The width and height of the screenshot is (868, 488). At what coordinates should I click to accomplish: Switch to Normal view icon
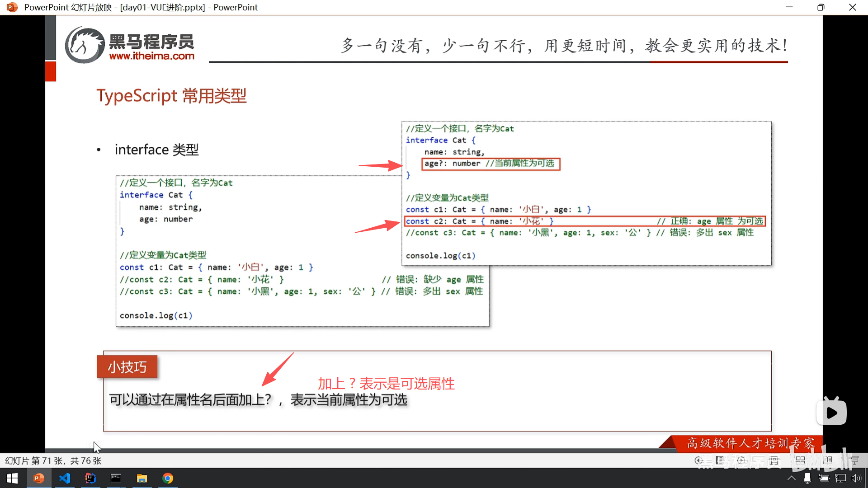click(774, 460)
